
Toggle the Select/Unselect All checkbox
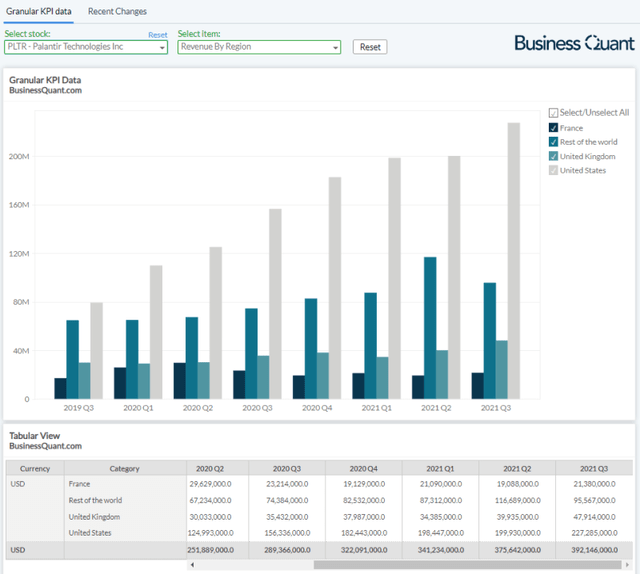point(553,113)
